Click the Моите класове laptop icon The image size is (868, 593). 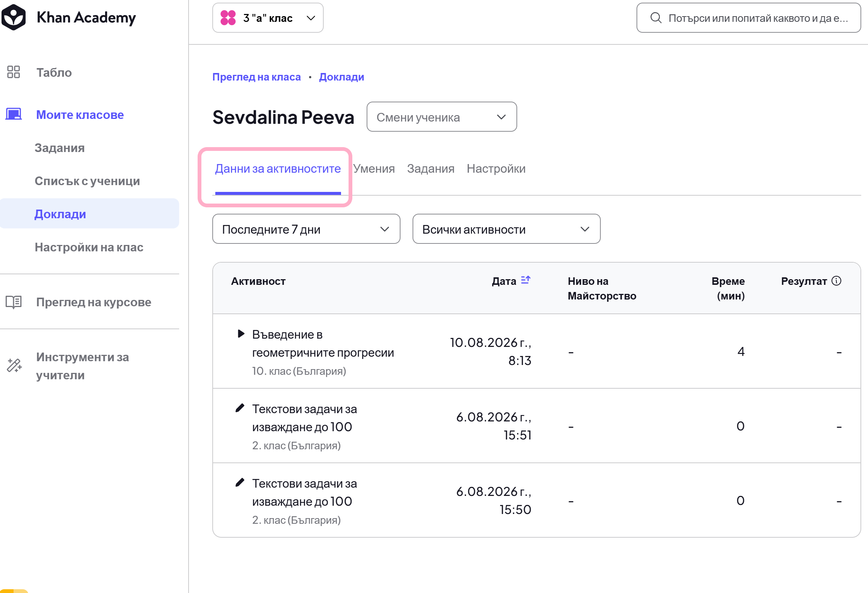pos(14,114)
